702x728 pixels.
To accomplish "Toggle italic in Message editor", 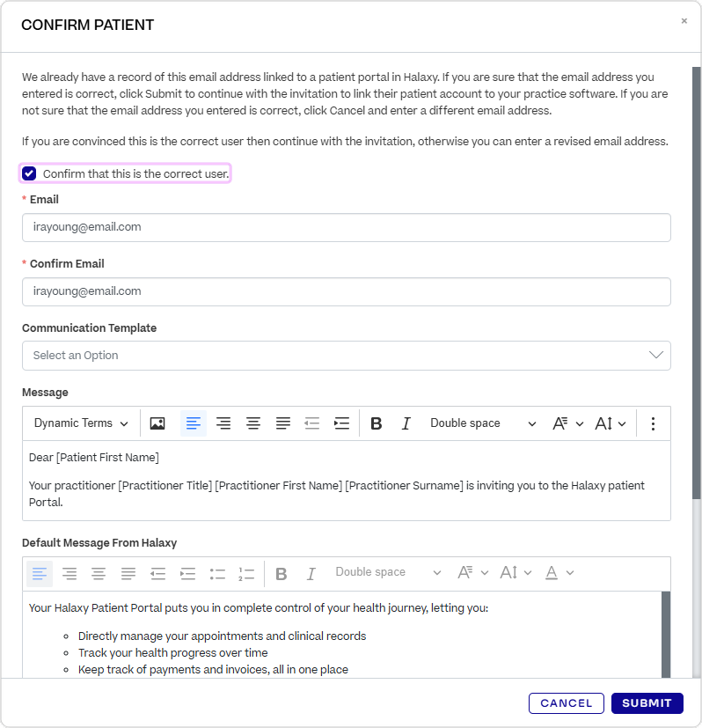I will pos(406,423).
